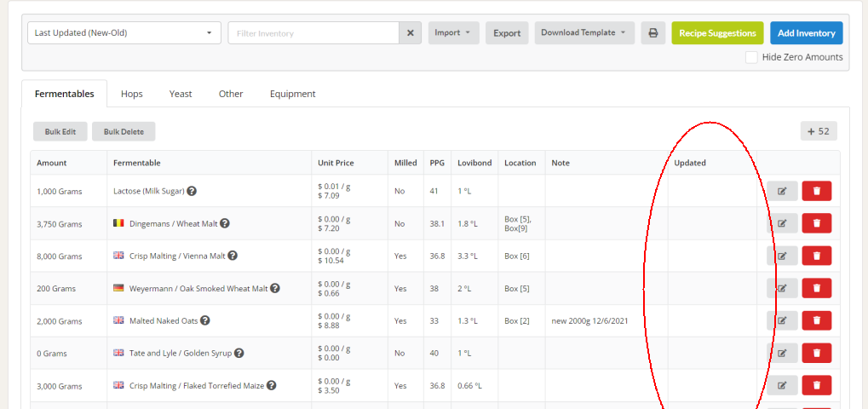868x409 pixels.
Task: Edit the Lactose (Milk Sugar) row
Action: [x=782, y=191]
